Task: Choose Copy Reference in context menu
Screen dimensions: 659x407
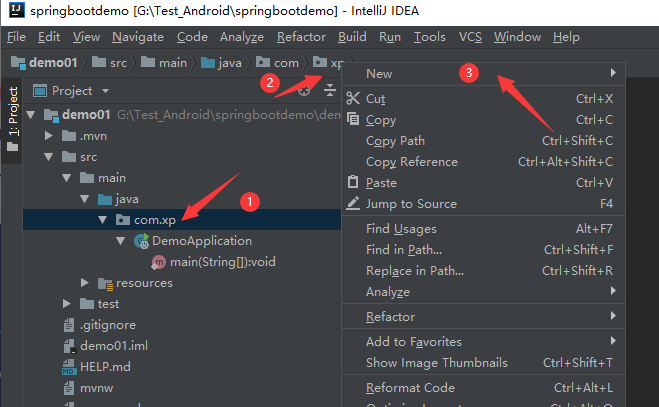Action: pos(483,162)
